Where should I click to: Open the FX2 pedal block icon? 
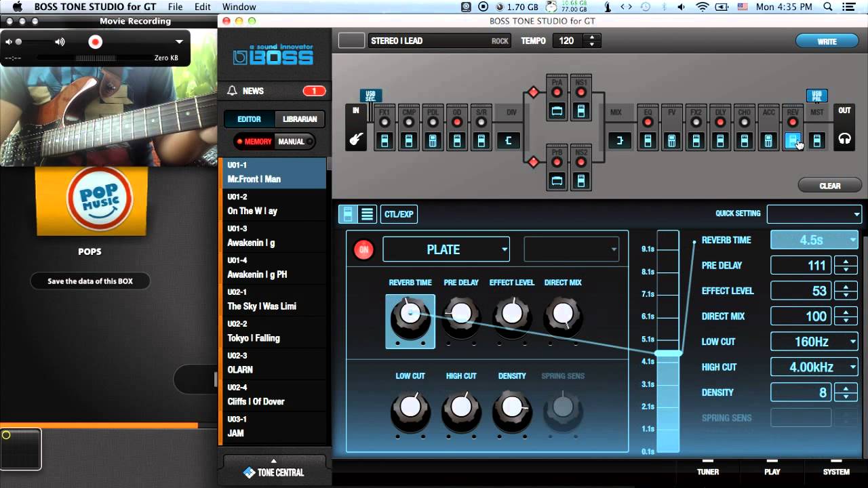pyautogui.click(x=696, y=141)
